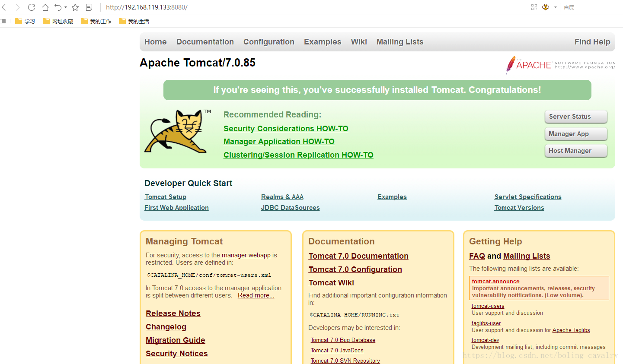Click the undo closed tab arrow icon
The image size is (623, 364).
pos(58,7)
